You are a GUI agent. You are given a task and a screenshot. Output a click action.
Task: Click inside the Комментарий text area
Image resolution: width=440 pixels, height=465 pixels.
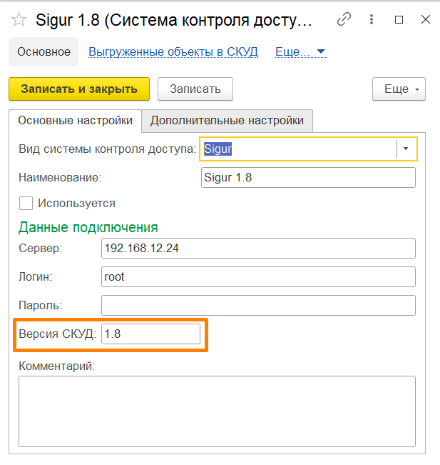coord(217,411)
